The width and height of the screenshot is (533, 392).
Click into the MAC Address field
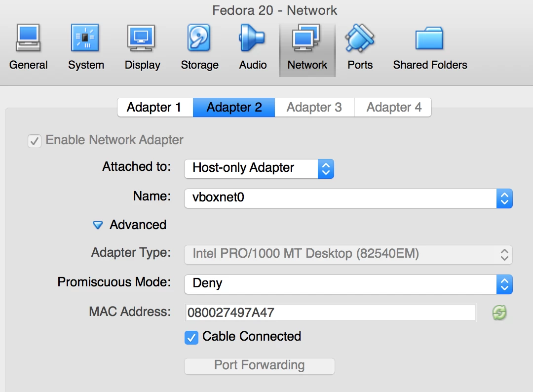pyautogui.click(x=330, y=313)
